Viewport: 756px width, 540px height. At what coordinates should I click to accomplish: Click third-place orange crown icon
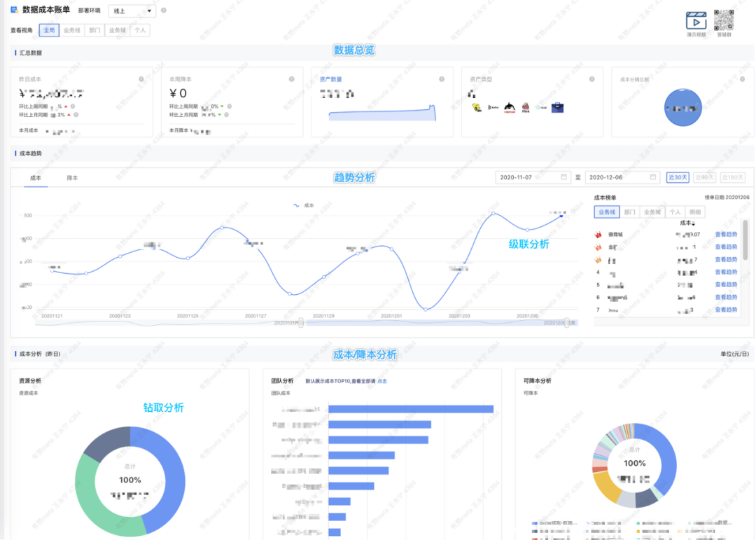tap(598, 260)
